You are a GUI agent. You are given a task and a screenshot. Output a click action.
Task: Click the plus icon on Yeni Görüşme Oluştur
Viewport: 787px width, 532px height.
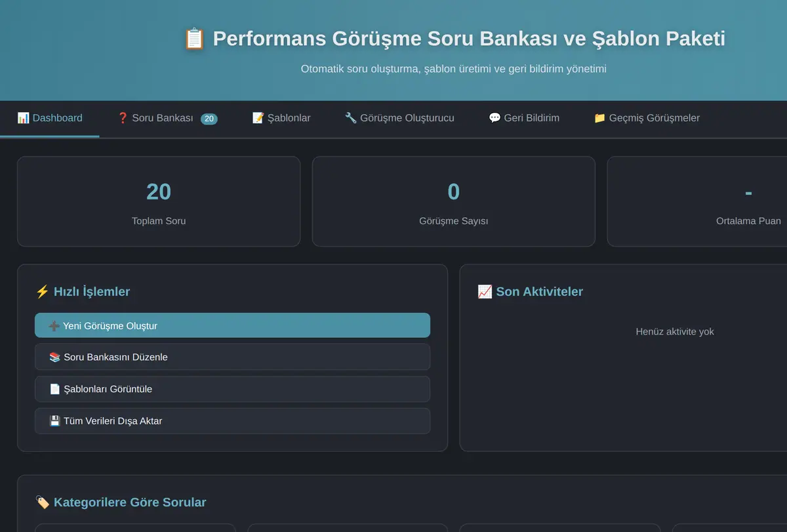[x=54, y=326]
